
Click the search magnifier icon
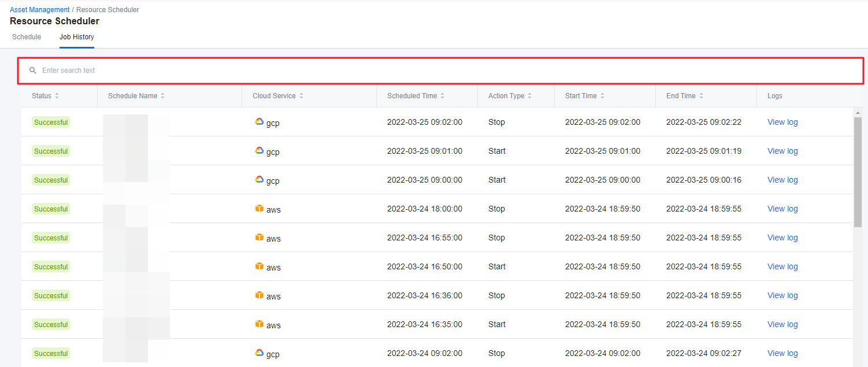(33, 71)
